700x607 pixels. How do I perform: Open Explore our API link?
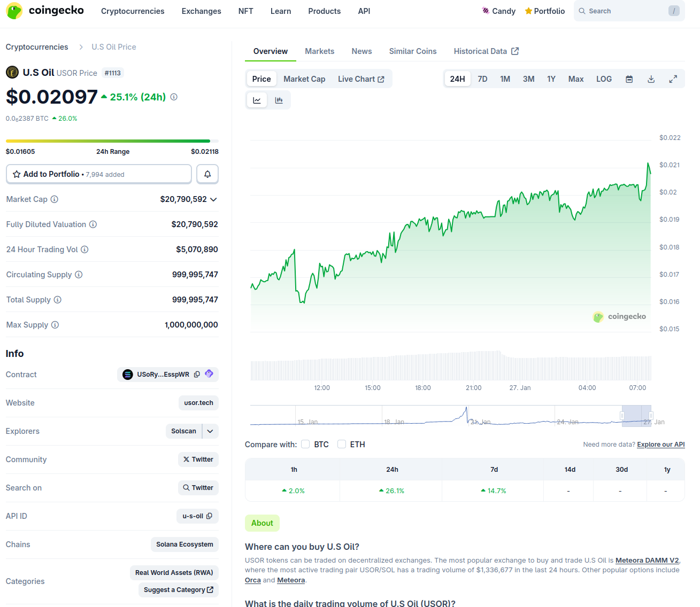click(661, 445)
